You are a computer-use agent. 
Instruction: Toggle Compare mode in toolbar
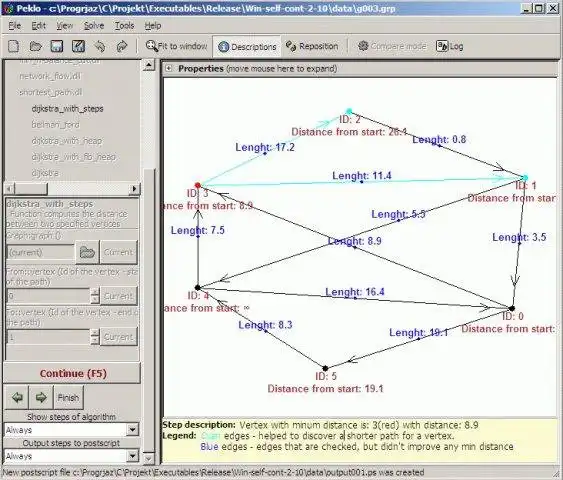392,46
